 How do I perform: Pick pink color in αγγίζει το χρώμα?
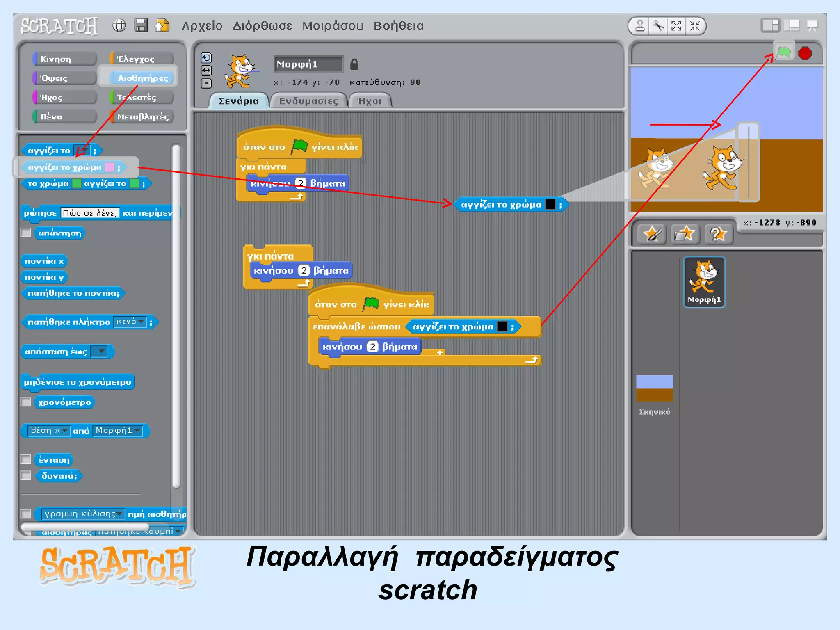pos(110,167)
